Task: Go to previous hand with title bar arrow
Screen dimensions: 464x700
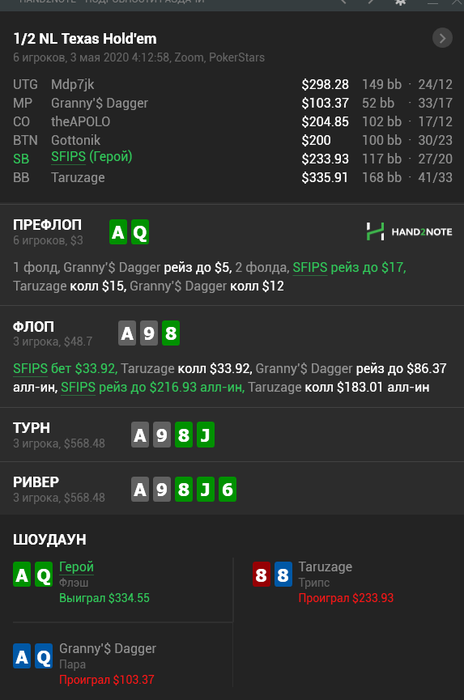Action: pyautogui.click(x=343, y=2)
